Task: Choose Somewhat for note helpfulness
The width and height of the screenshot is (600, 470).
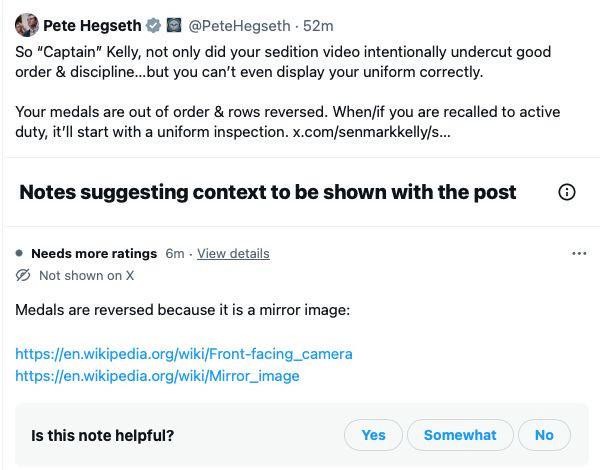Action: click(460, 435)
